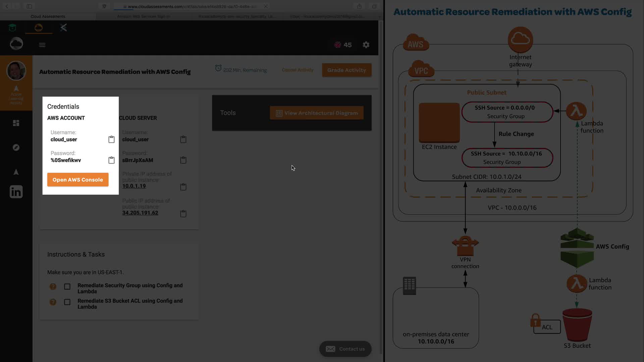Click the LinkedIn icon in the sidebar
Viewport: 644px width, 362px height.
16,192
